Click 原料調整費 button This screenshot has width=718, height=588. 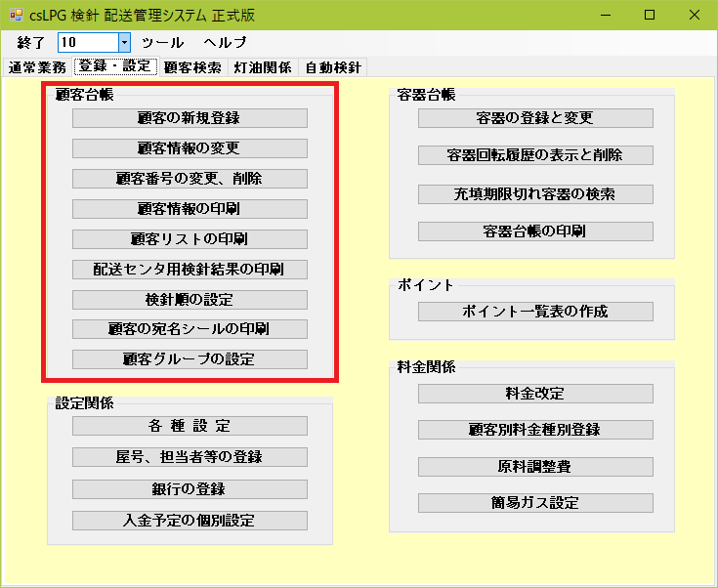click(535, 467)
